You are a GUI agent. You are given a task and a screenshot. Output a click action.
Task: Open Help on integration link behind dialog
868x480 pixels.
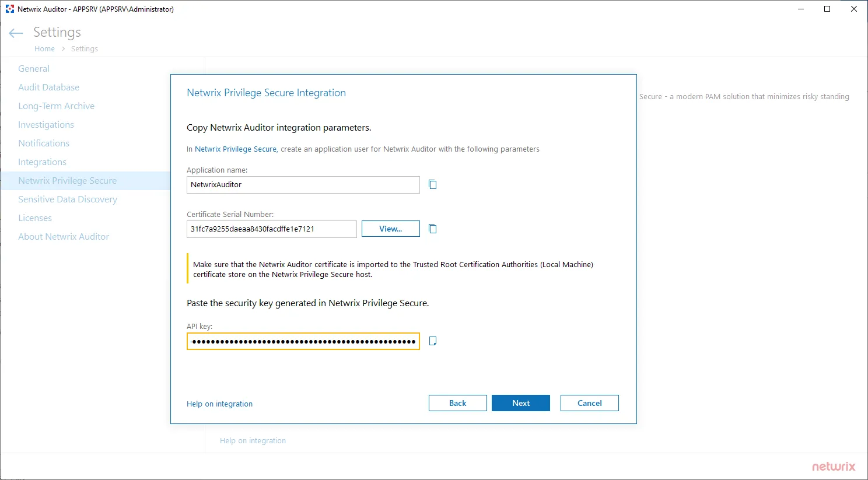253,440
